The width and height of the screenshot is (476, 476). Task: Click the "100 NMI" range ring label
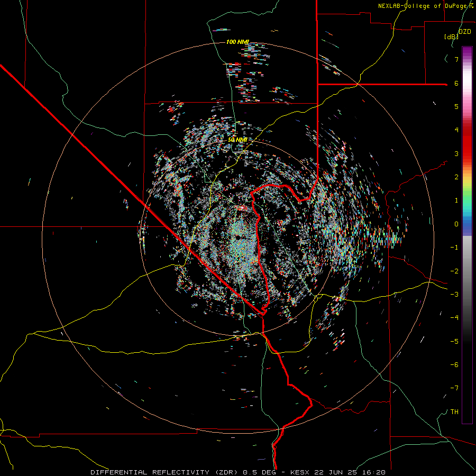tap(237, 42)
